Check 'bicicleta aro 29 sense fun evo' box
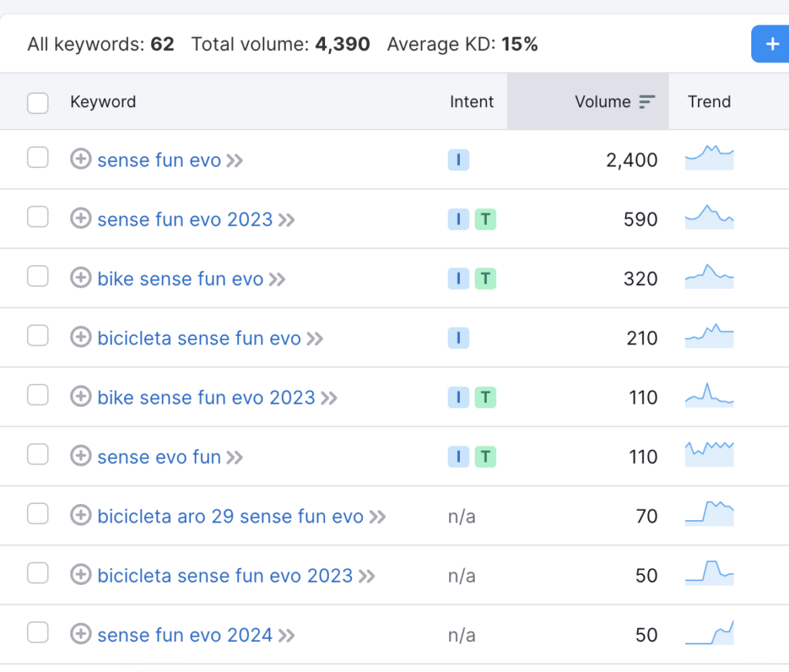The image size is (789, 672). click(x=38, y=514)
